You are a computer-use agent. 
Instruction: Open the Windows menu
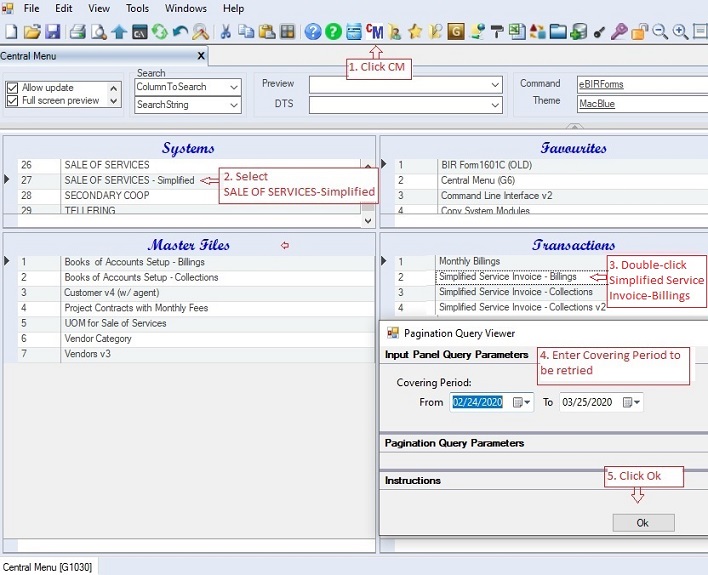point(185,8)
